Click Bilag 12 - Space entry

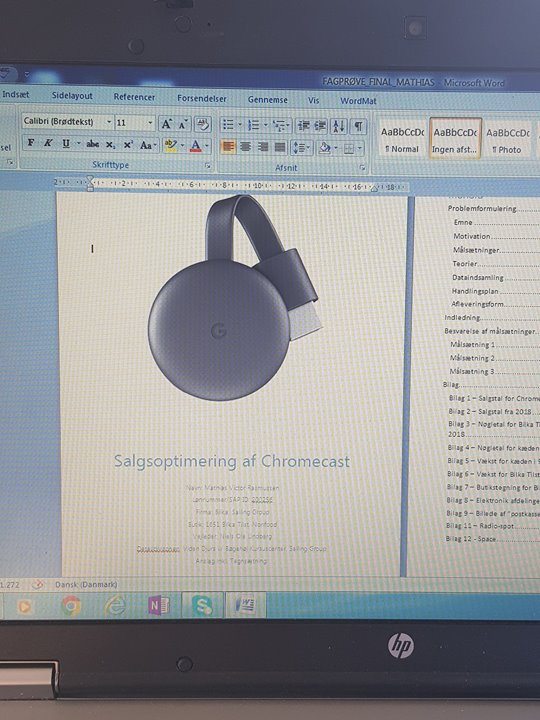coord(470,539)
